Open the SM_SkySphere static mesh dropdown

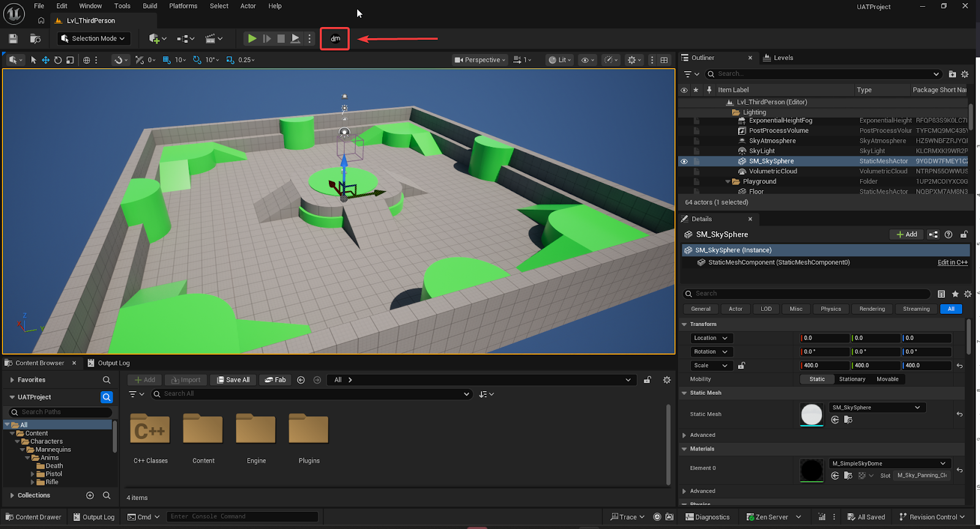[878, 408]
